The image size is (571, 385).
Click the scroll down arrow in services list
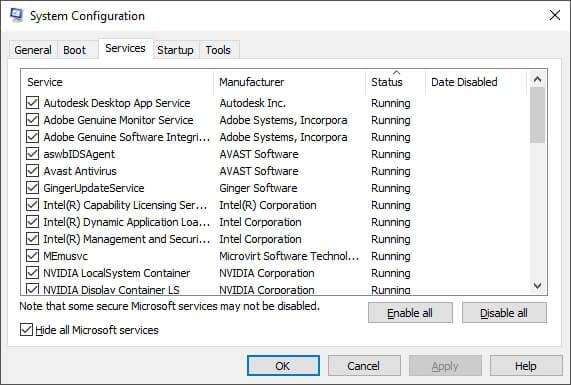[537, 286]
